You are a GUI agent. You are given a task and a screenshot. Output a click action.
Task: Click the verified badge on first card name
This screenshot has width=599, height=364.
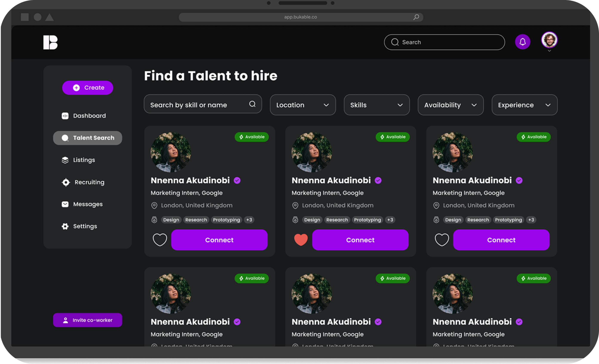(x=237, y=180)
